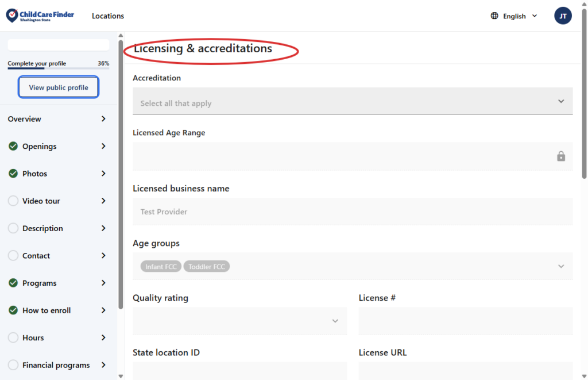Open the Quality rating dropdown
This screenshot has height=380, width=588.
point(239,321)
